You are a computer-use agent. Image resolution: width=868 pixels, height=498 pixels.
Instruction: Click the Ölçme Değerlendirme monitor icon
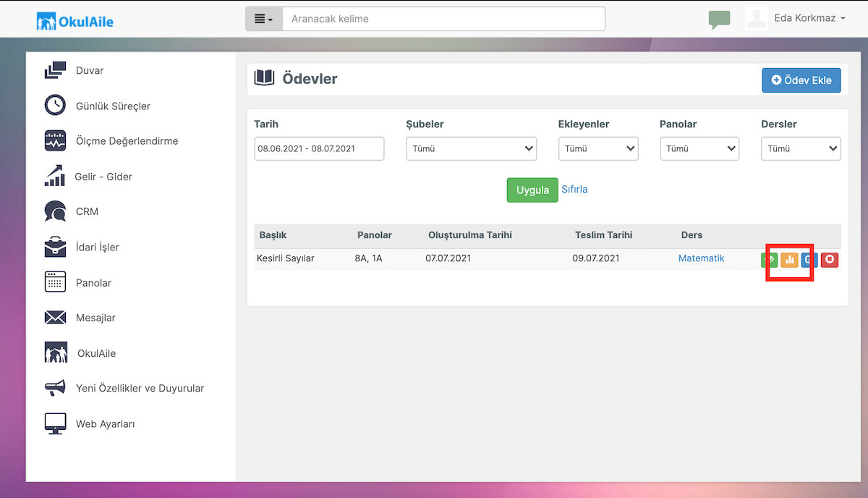(x=55, y=141)
